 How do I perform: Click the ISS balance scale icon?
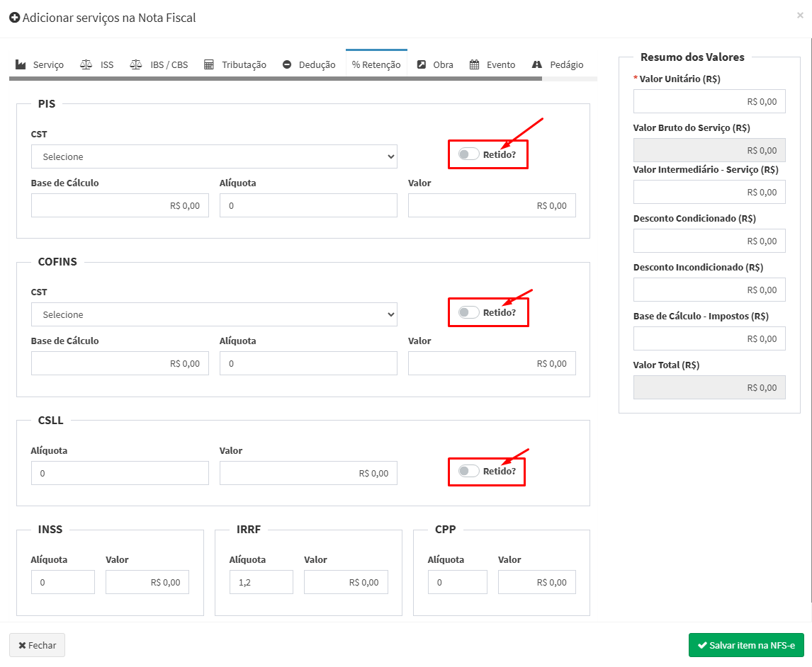click(86, 64)
